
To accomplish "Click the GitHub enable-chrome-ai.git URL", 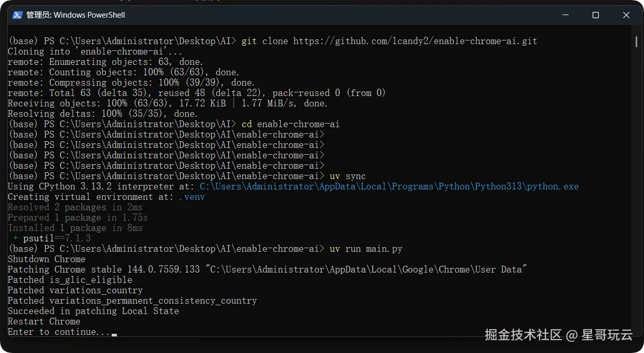I will (x=415, y=41).
